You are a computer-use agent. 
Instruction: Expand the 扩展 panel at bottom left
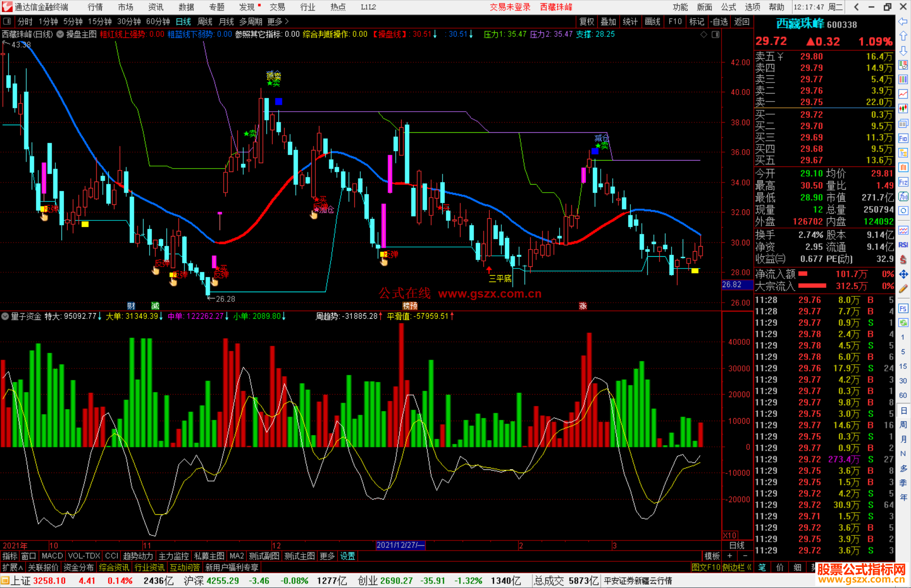pyautogui.click(x=13, y=567)
